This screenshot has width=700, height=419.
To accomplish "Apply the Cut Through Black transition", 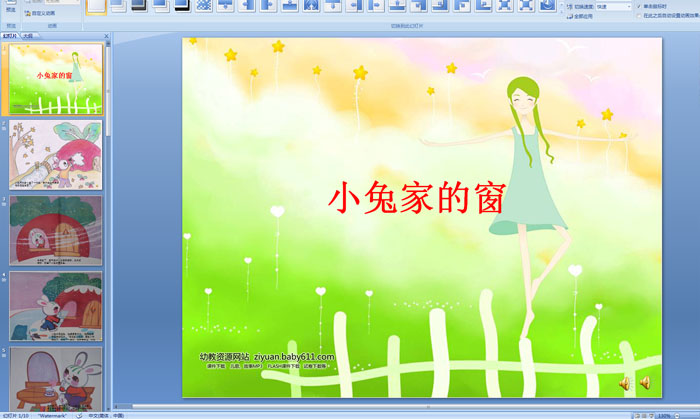I will [182, 5].
